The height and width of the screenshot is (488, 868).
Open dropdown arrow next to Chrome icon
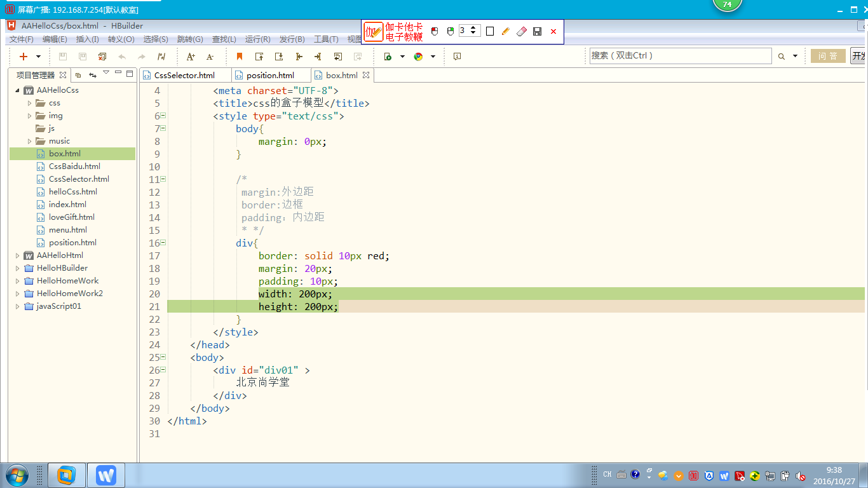433,57
